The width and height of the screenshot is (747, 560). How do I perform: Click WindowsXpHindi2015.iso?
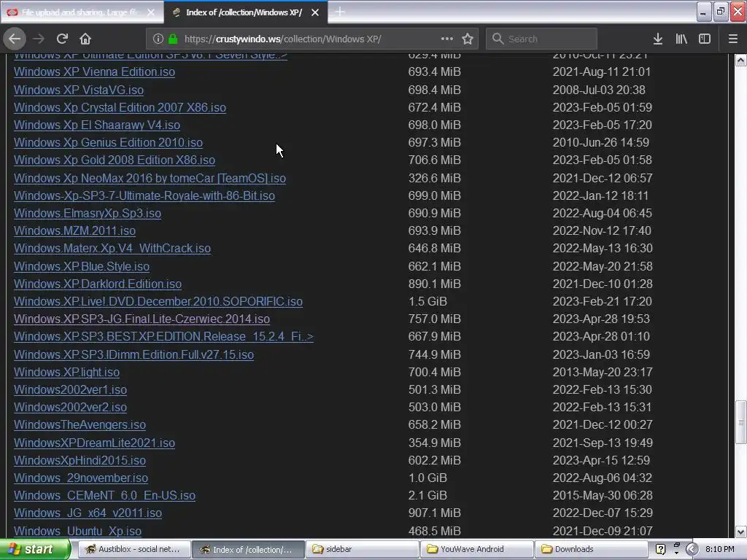click(x=80, y=461)
